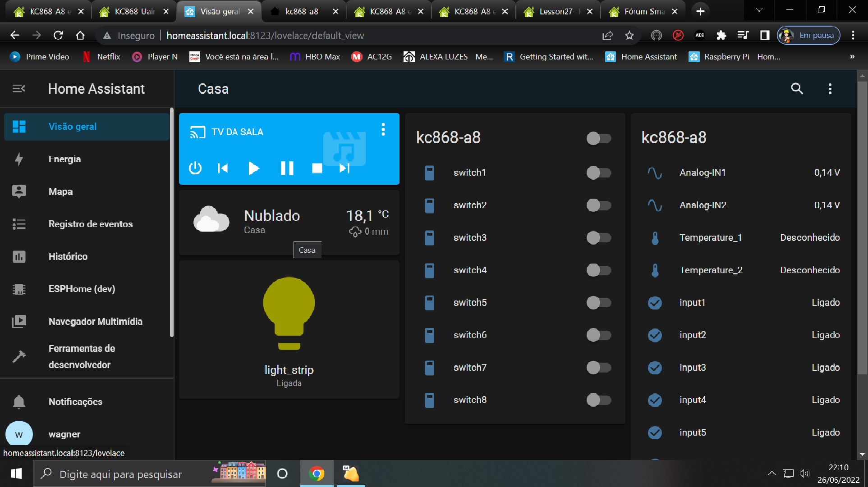Expand the bookmarks bar overflow chevron
The image size is (868, 487).
852,57
